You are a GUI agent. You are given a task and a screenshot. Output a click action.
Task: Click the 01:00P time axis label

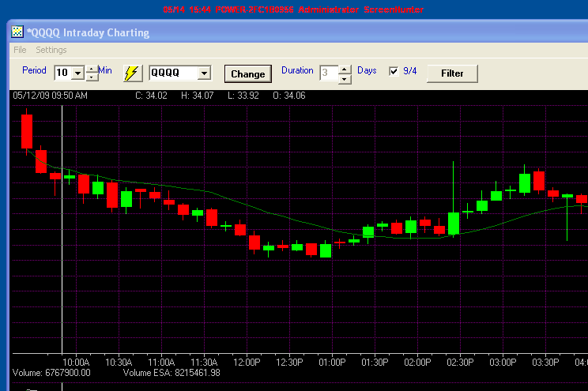point(332,362)
